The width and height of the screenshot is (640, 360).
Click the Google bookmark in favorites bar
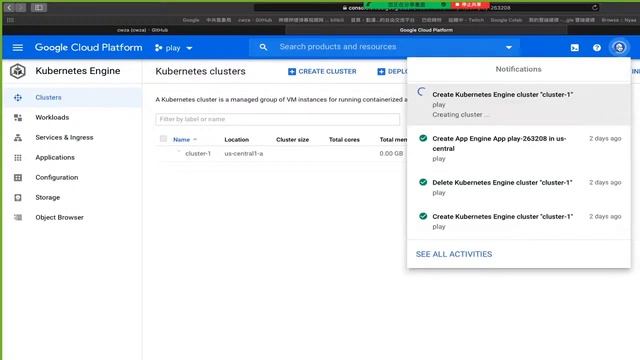(191, 20)
